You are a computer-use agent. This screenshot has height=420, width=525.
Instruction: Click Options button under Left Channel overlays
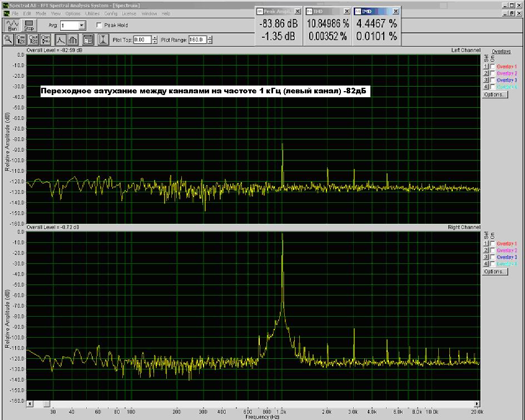click(495, 94)
